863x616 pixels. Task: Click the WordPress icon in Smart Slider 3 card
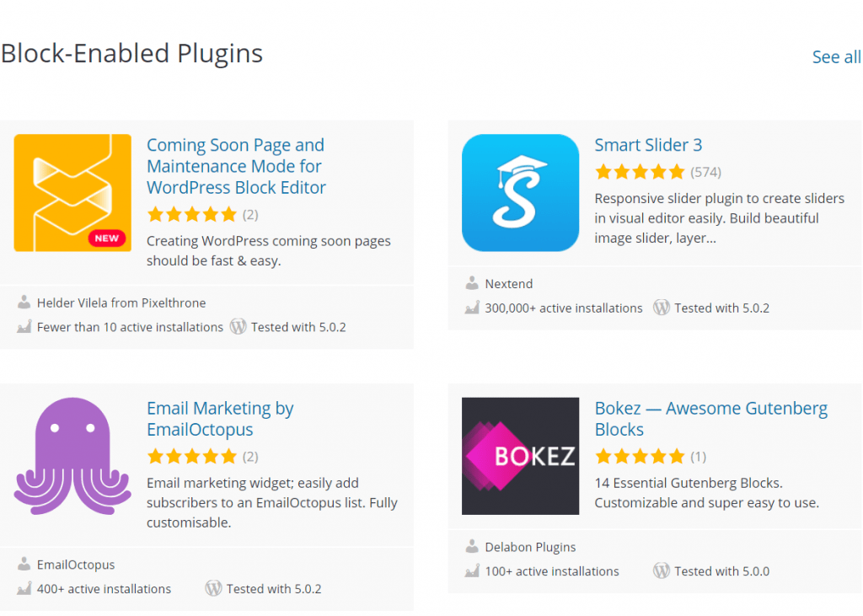point(661,308)
